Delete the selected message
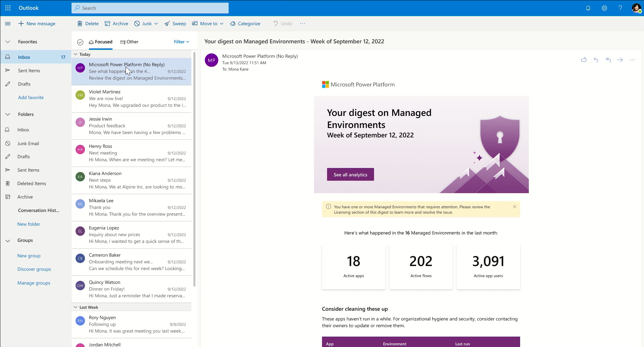Viewport: 644px width, 347px height. pyautogui.click(x=88, y=24)
